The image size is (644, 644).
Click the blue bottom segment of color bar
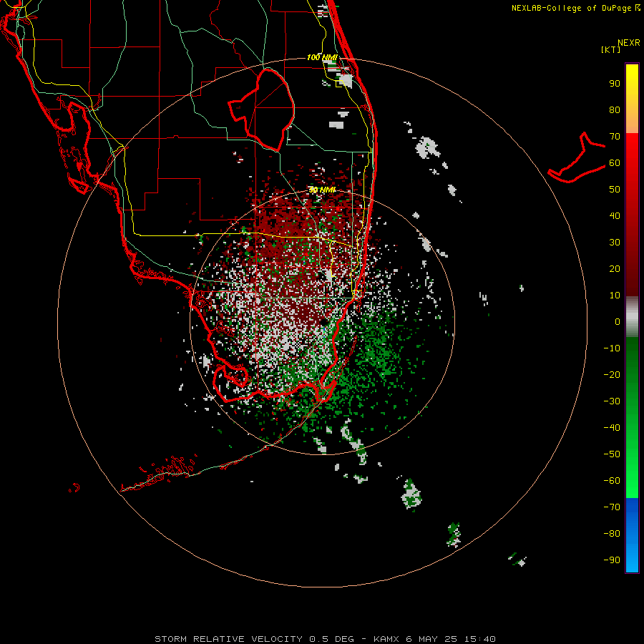pos(632,535)
